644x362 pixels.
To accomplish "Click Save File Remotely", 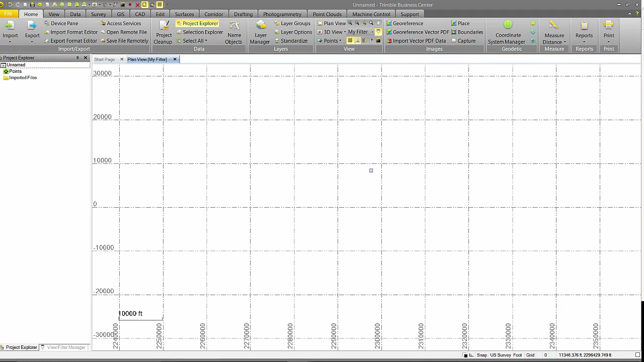I will [124, 41].
